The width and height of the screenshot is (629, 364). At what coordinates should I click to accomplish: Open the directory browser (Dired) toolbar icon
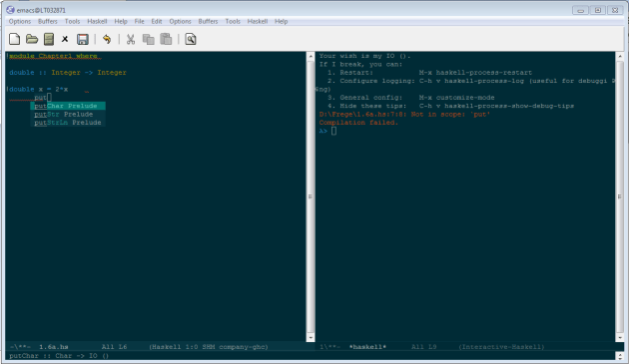(x=49, y=39)
